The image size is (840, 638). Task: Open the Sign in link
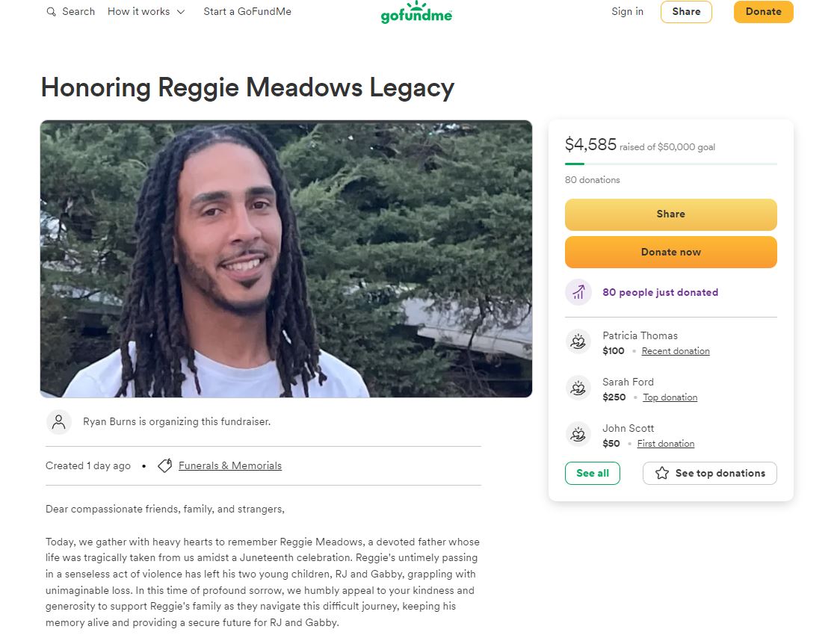627,12
